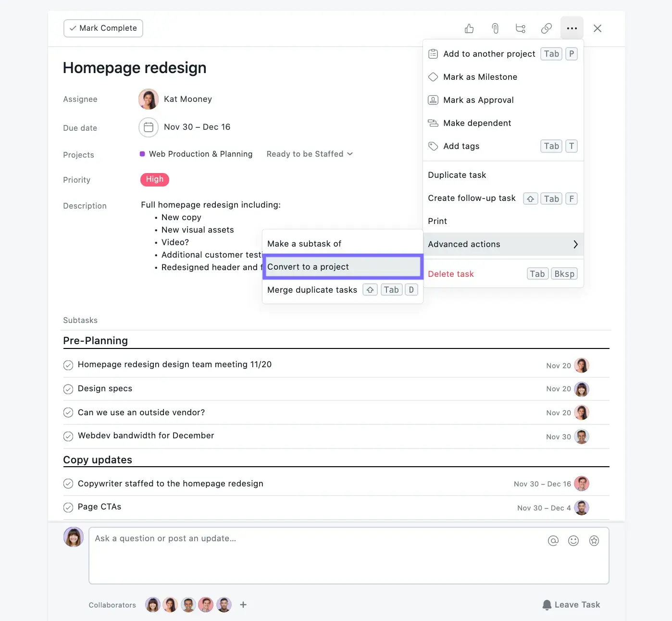
Task: Expand the Advanced actions submenu
Action: (503, 244)
